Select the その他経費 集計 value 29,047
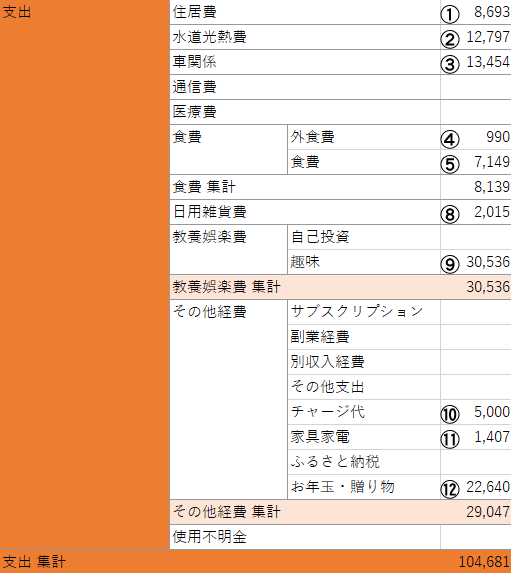This screenshot has height=573, width=511. [488, 512]
